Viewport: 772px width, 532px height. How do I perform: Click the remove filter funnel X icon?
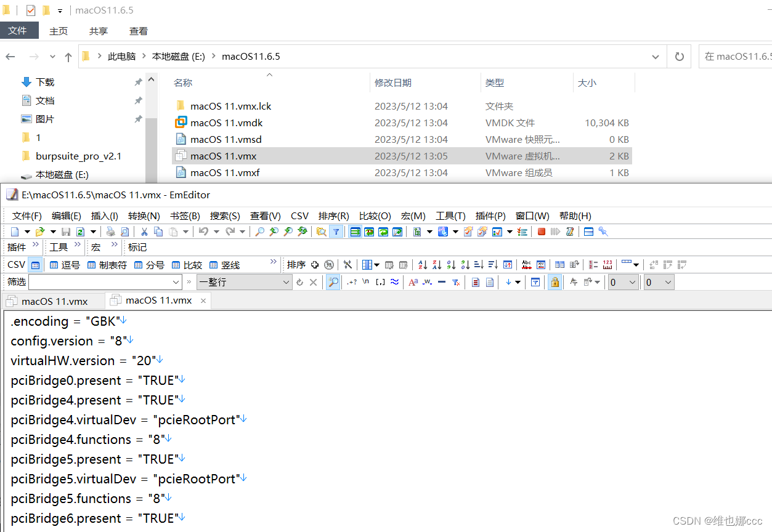click(x=456, y=282)
